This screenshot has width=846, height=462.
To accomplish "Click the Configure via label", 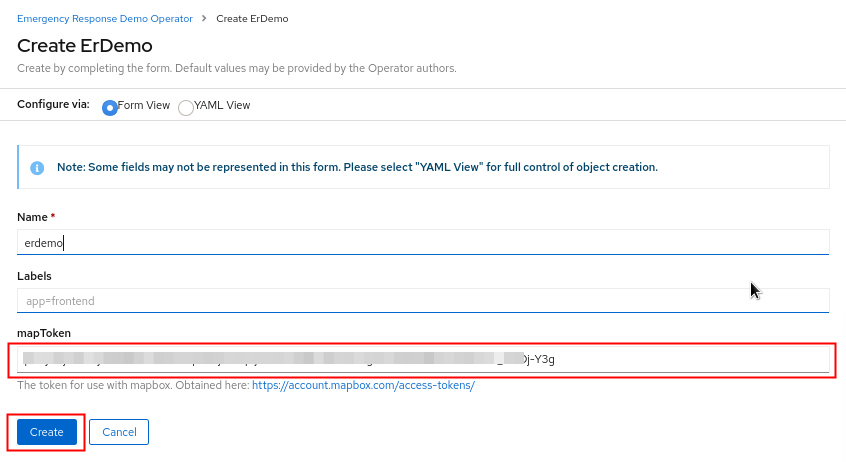I will click(x=53, y=104).
